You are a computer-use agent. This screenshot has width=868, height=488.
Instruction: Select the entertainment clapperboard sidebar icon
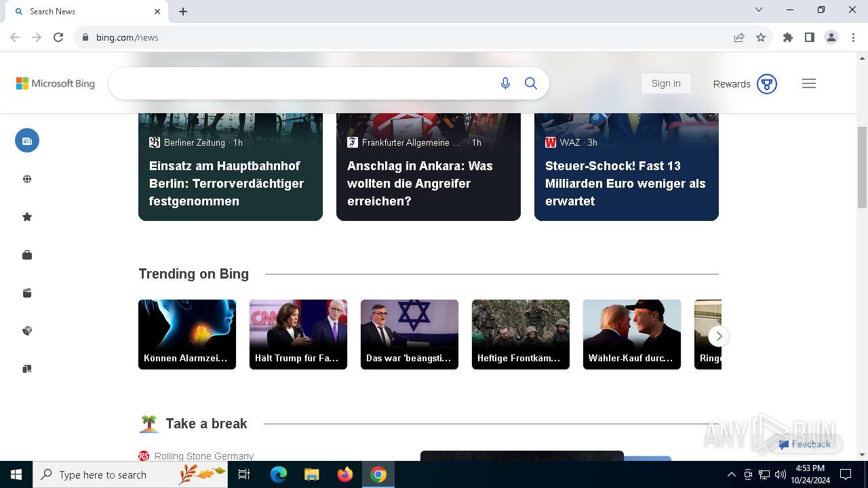[27, 293]
